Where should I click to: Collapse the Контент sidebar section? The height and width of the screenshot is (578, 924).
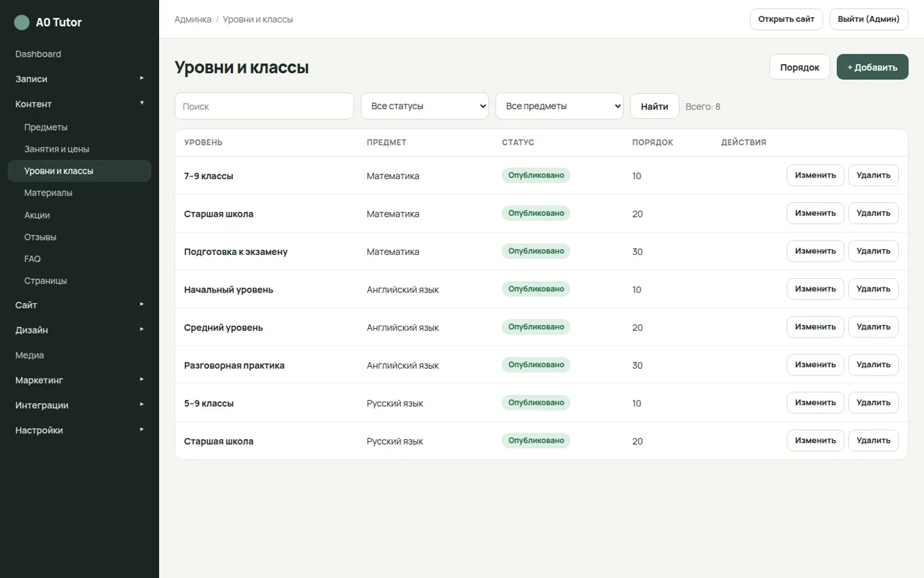[79, 104]
